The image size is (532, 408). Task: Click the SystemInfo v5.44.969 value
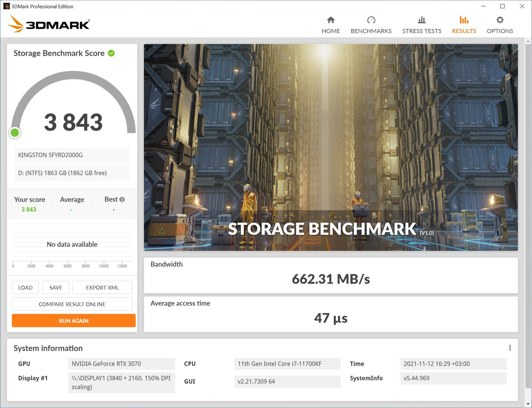(x=453, y=378)
